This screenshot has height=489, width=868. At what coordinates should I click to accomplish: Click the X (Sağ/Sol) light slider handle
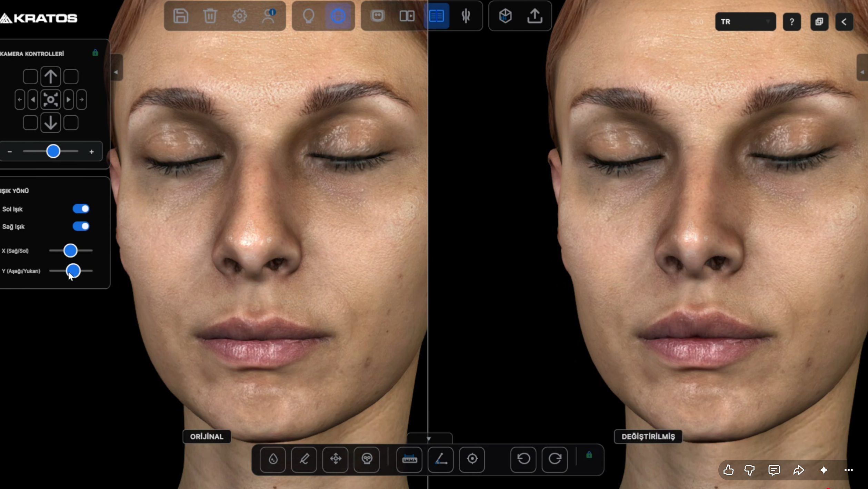click(70, 251)
